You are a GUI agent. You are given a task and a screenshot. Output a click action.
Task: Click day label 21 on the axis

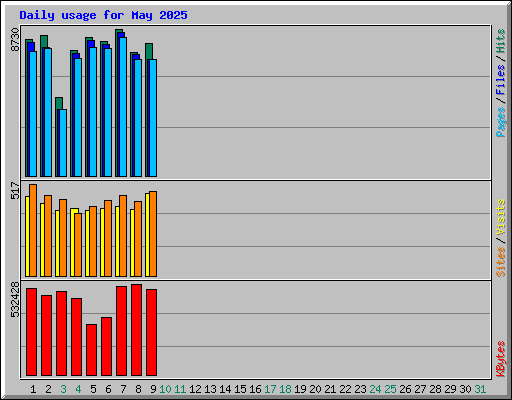[x=330, y=389]
